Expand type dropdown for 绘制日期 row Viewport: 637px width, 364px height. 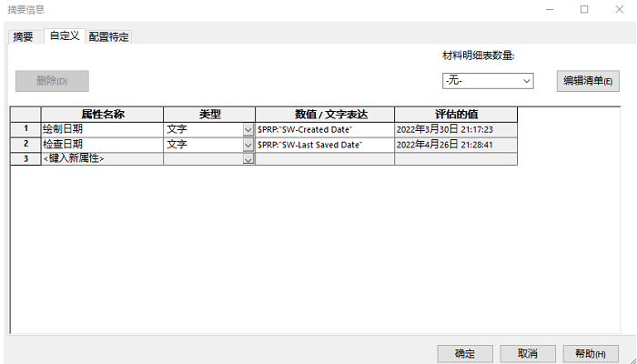click(248, 130)
